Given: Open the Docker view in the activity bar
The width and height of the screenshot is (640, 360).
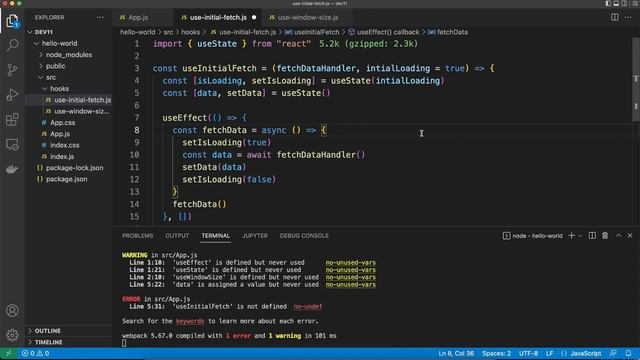Looking at the screenshot, I should point(12,169).
